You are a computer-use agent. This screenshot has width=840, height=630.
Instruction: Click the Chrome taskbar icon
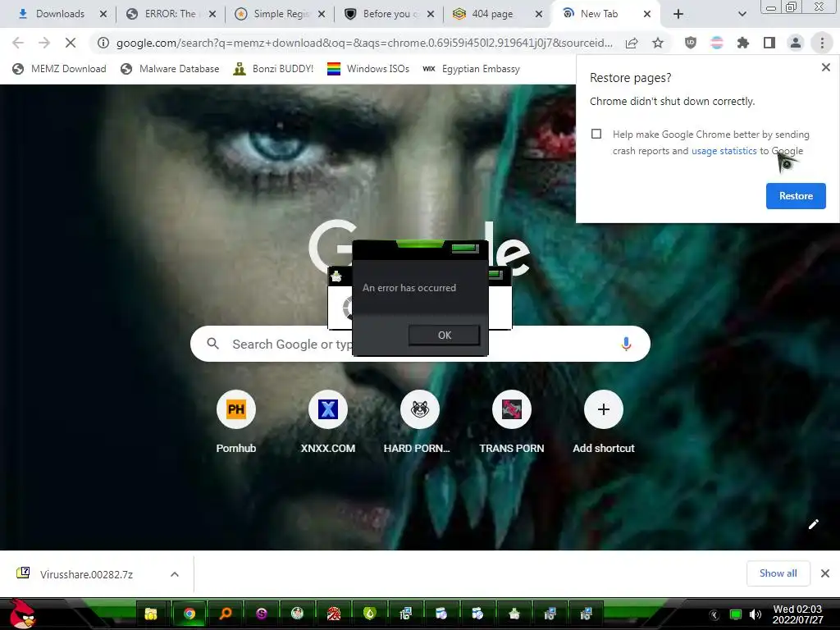point(189,614)
